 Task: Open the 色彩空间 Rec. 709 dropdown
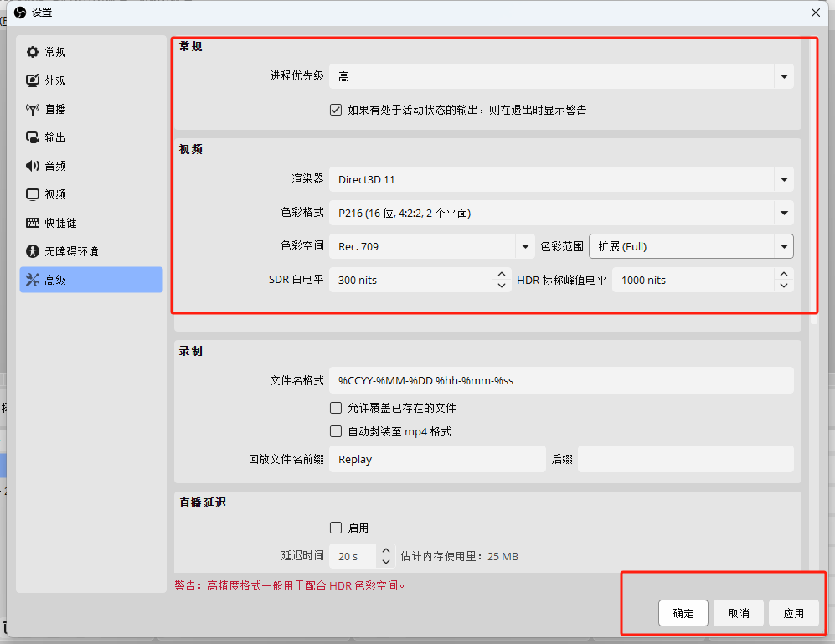click(x=432, y=246)
